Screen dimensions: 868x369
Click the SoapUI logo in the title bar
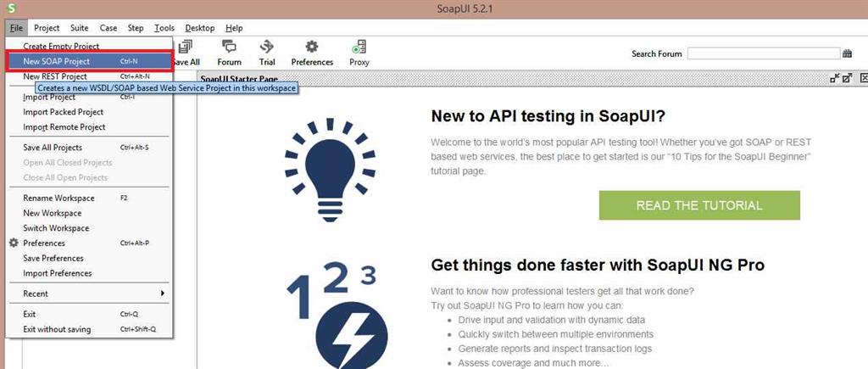point(11,8)
